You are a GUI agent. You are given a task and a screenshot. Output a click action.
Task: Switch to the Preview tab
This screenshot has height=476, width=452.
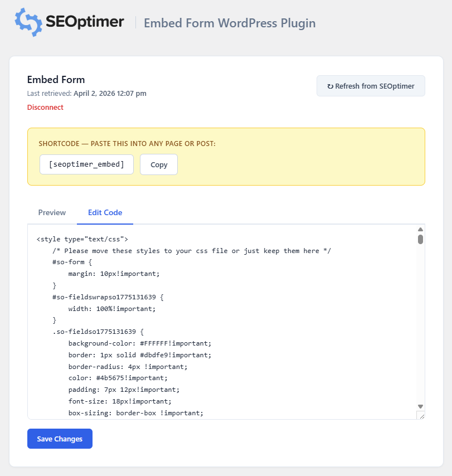coord(52,212)
